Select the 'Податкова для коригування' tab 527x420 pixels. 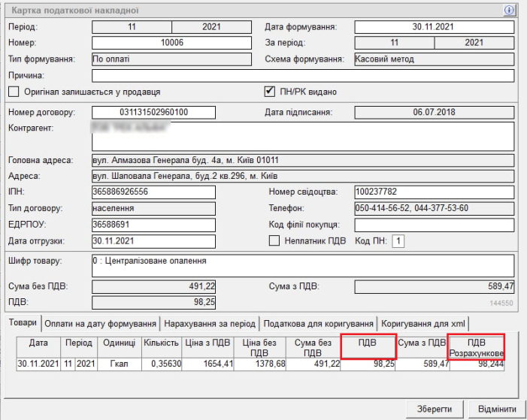coord(319,323)
